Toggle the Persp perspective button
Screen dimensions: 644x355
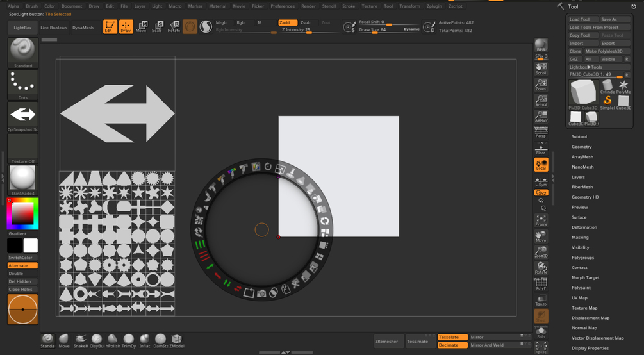pyautogui.click(x=541, y=132)
